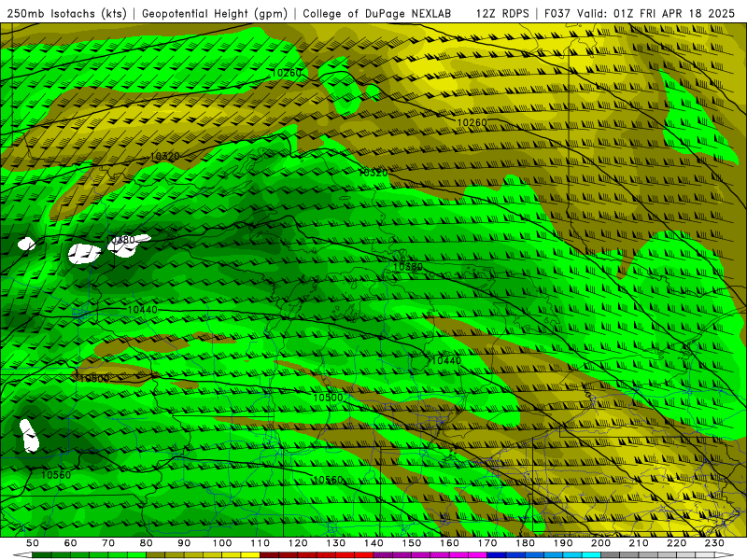Image resolution: width=747 pixels, height=560 pixels.
Task: Click the 50 label on the color scale
Action: point(33,543)
